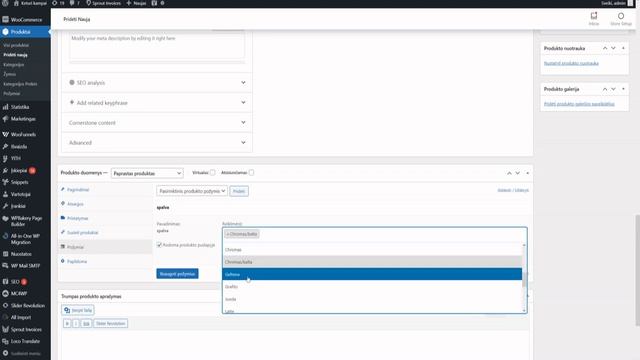Viewport: 640px width, 360px height.
Task: Click the add product gallery images link
Action: [x=579, y=104]
